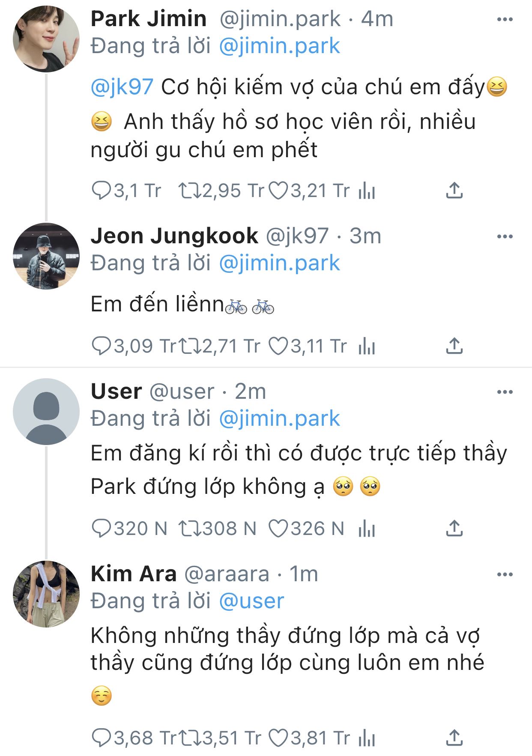The width and height of the screenshot is (532, 756).
Task: Open Jeon Jungkook's profile name
Action: click(174, 236)
